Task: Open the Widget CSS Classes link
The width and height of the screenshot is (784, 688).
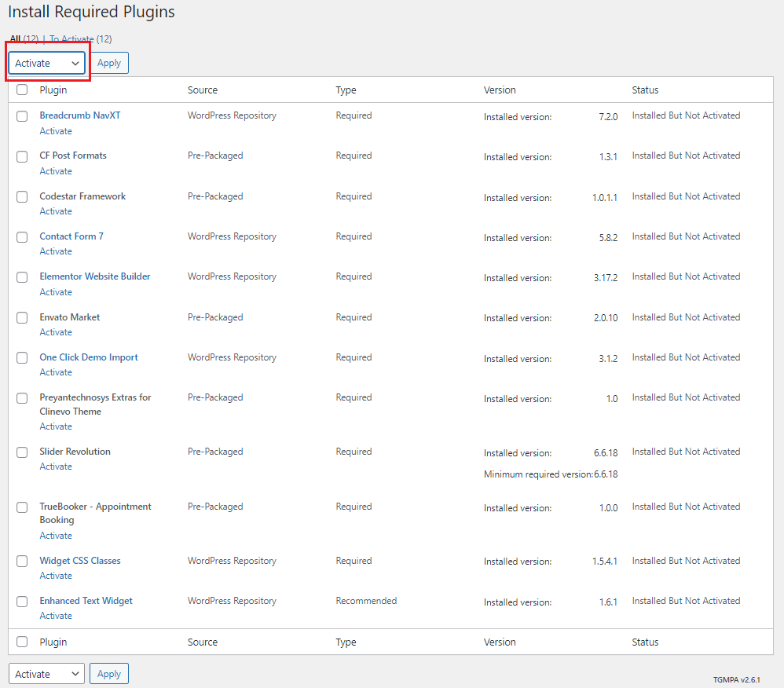Action: (x=80, y=561)
